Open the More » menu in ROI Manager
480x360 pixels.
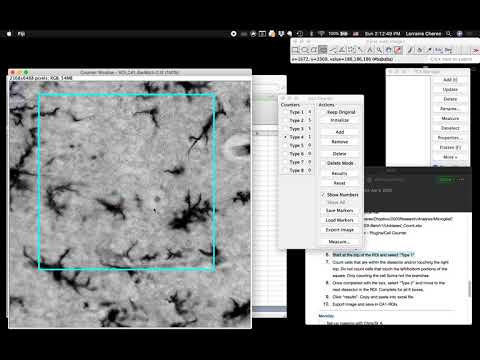[x=450, y=157]
